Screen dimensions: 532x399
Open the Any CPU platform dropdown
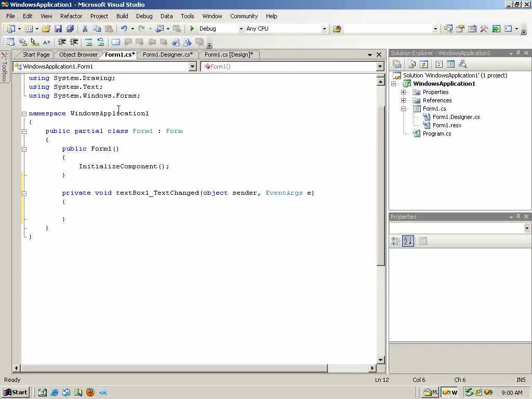324,29
